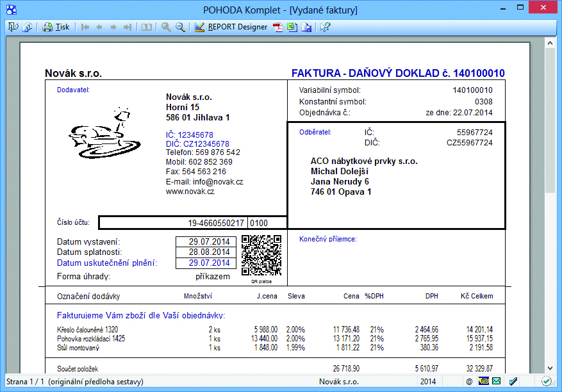Click the Datum vystavení value 29.07.2014
This screenshot has width=562, height=392.
[210, 241]
